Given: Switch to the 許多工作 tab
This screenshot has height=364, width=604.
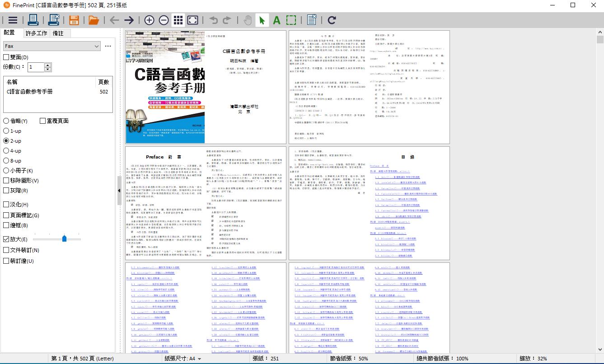Looking at the screenshot, I should tap(37, 33).
